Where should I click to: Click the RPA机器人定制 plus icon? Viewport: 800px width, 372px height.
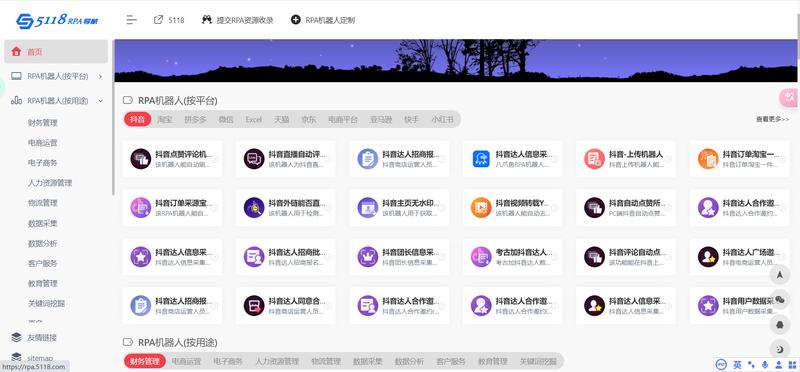click(295, 20)
